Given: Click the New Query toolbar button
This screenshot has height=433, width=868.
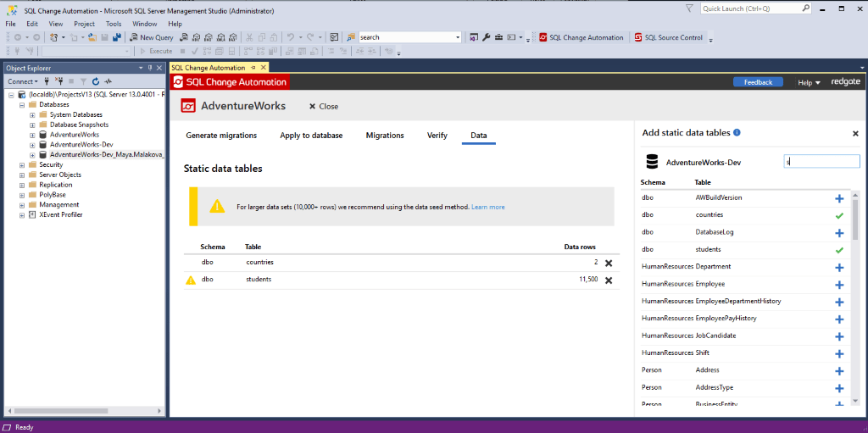Looking at the screenshot, I should (x=152, y=37).
